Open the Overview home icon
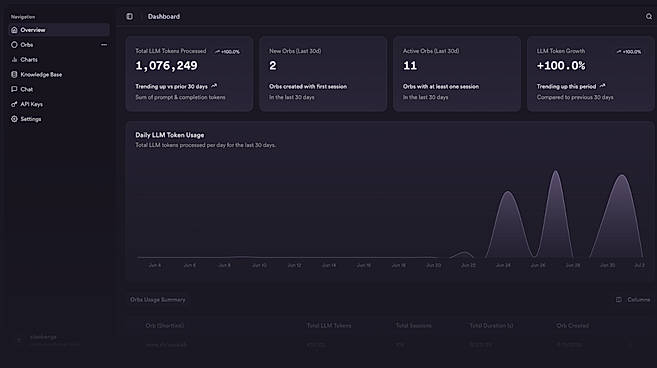The width and height of the screenshot is (657, 368). (14, 30)
